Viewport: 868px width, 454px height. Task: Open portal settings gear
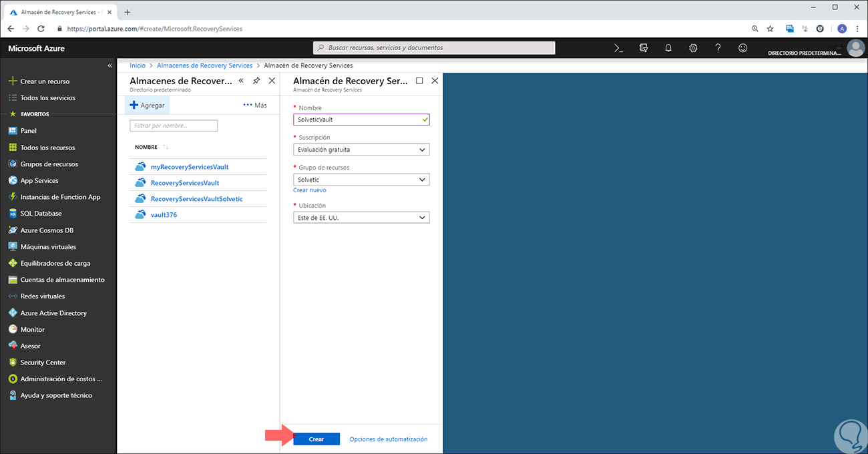[x=693, y=48]
